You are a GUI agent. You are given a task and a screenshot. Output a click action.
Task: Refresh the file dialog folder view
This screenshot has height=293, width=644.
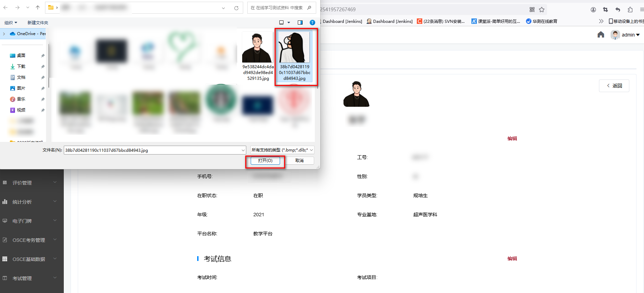(x=236, y=8)
